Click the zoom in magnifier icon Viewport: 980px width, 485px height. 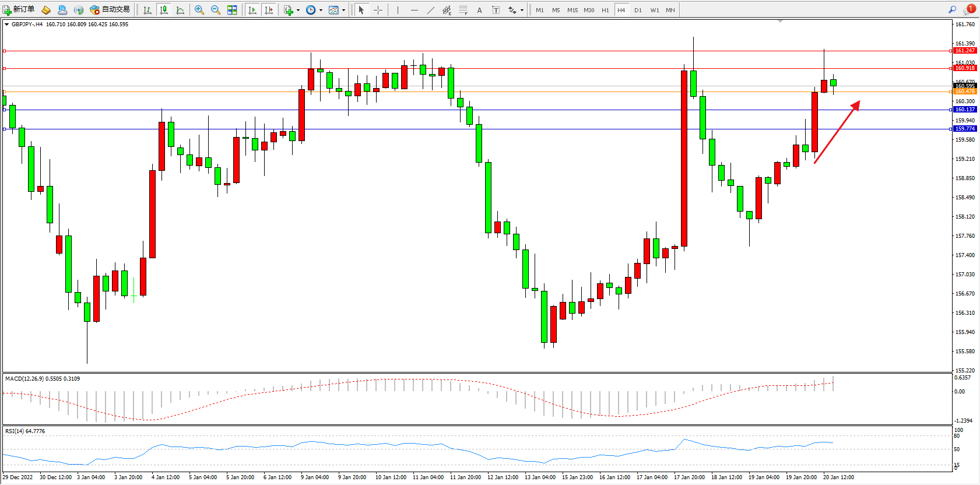point(199,10)
